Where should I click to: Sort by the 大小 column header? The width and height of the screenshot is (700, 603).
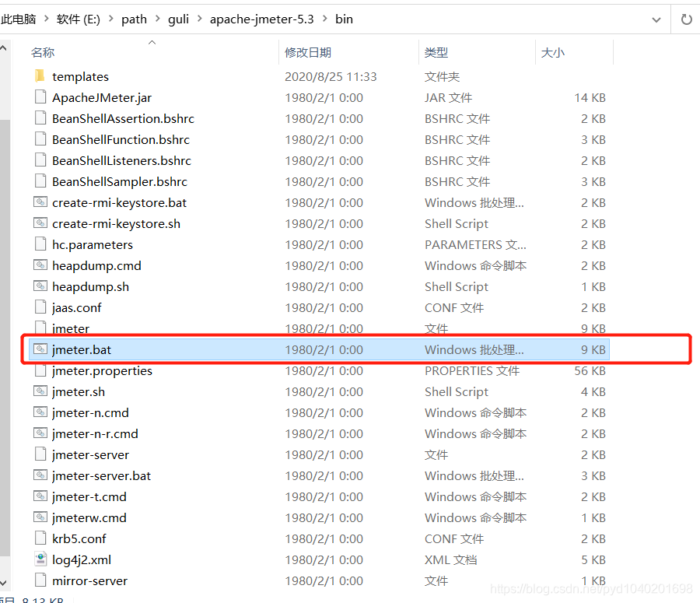click(x=553, y=52)
